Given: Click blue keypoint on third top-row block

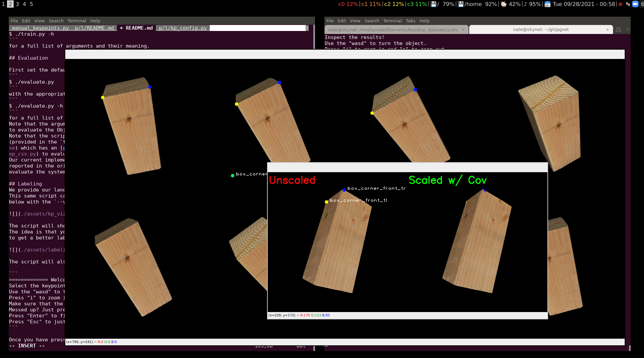Looking at the screenshot, I should (x=416, y=90).
